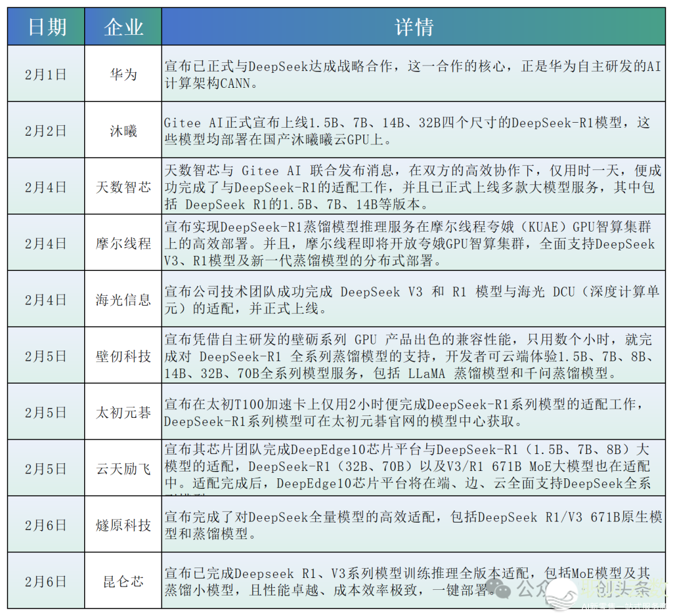
Task: Click the 日期 column header
Action: point(46,27)
